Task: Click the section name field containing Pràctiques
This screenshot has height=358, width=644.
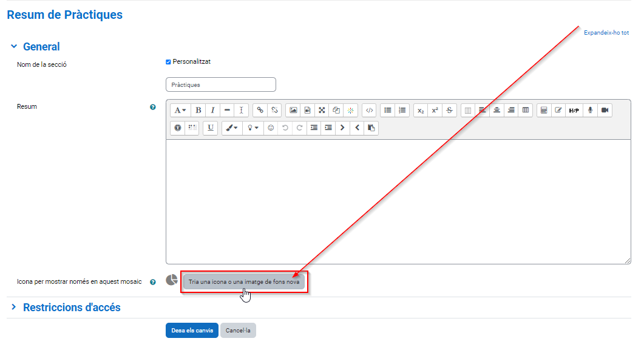Action: [x=220, y=84]
